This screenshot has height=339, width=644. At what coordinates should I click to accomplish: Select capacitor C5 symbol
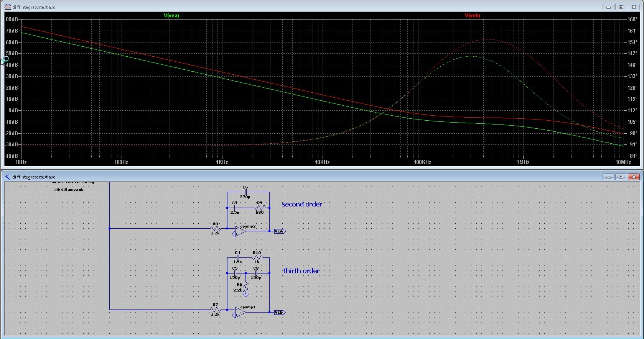click(x=235, y=273)
